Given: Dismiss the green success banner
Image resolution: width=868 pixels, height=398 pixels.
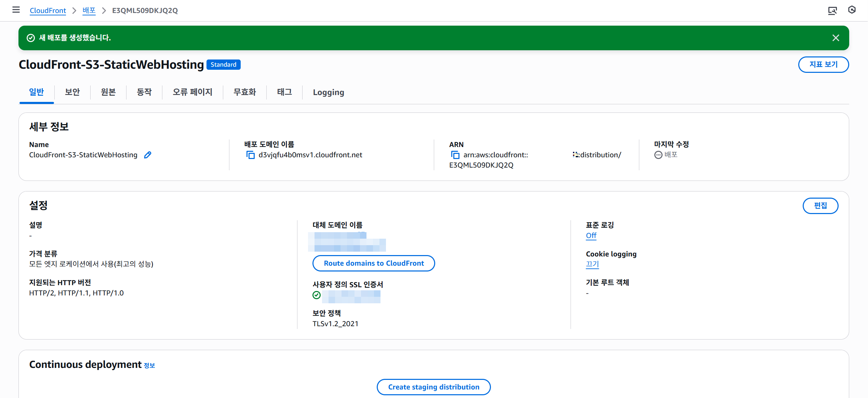Looking at the screenshot, I should tap(836, 38).
